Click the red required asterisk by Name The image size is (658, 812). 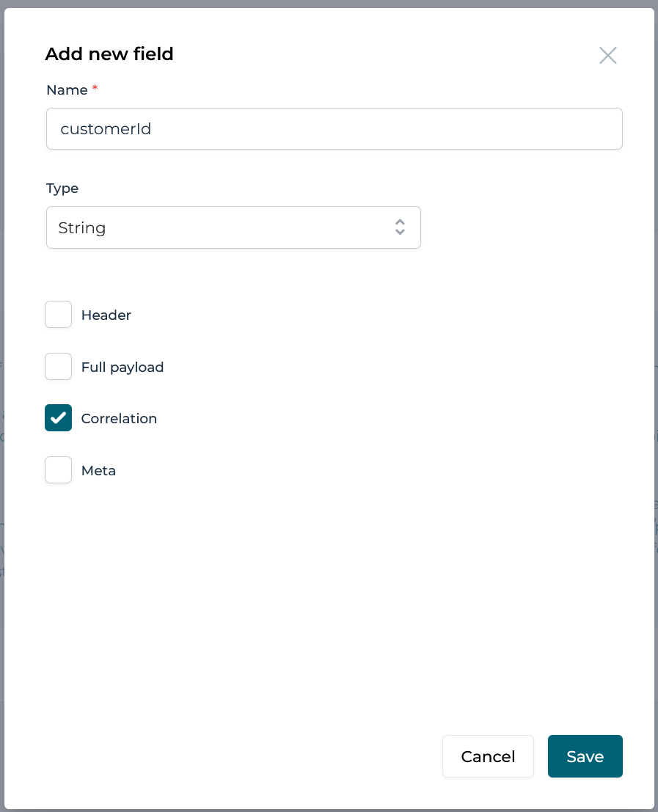[95, 89]
